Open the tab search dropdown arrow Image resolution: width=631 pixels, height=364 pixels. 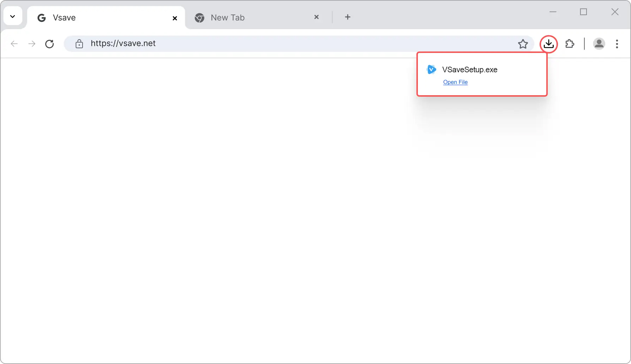13,17
